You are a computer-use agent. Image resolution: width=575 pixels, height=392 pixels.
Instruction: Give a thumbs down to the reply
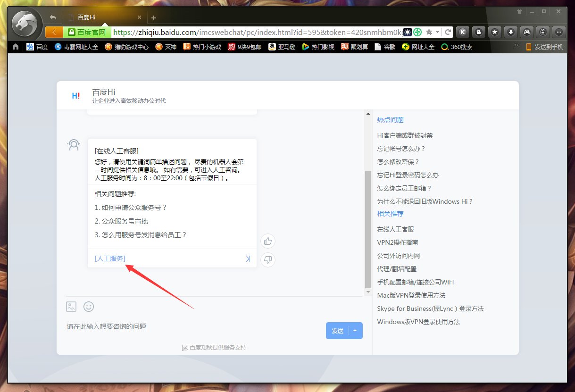[x=267, y=260]
